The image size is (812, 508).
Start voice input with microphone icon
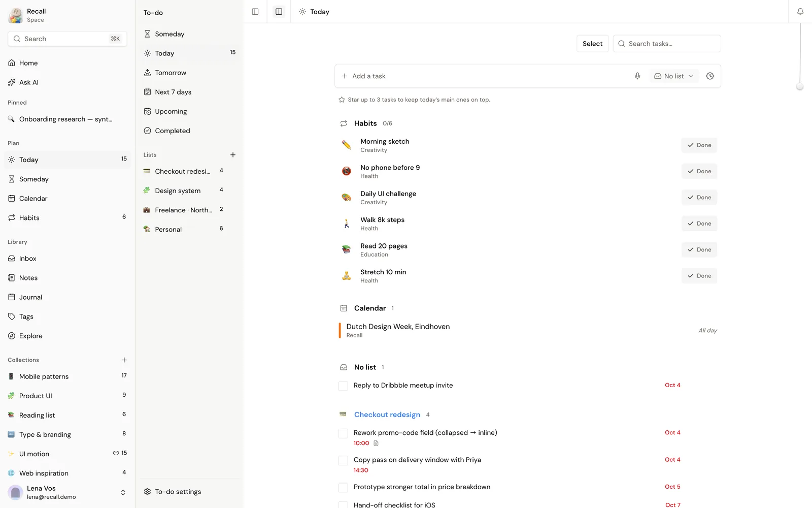637,76
